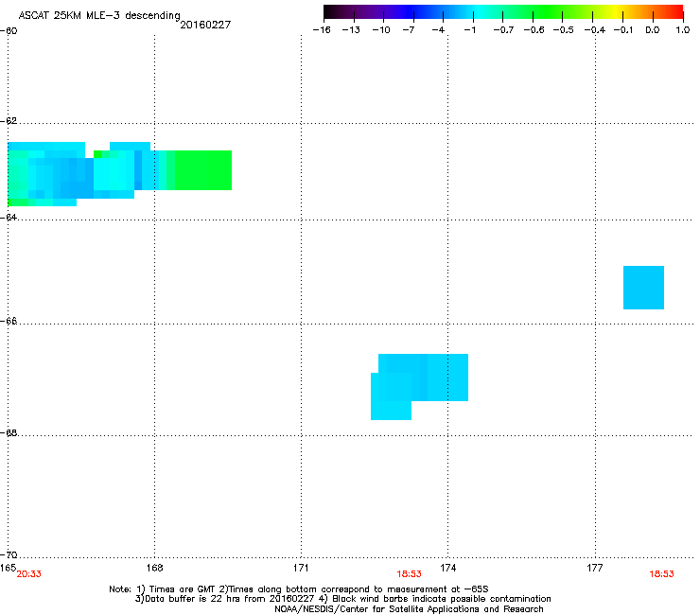
Task: Click the longitude label 168
Action: coord(154,568)
